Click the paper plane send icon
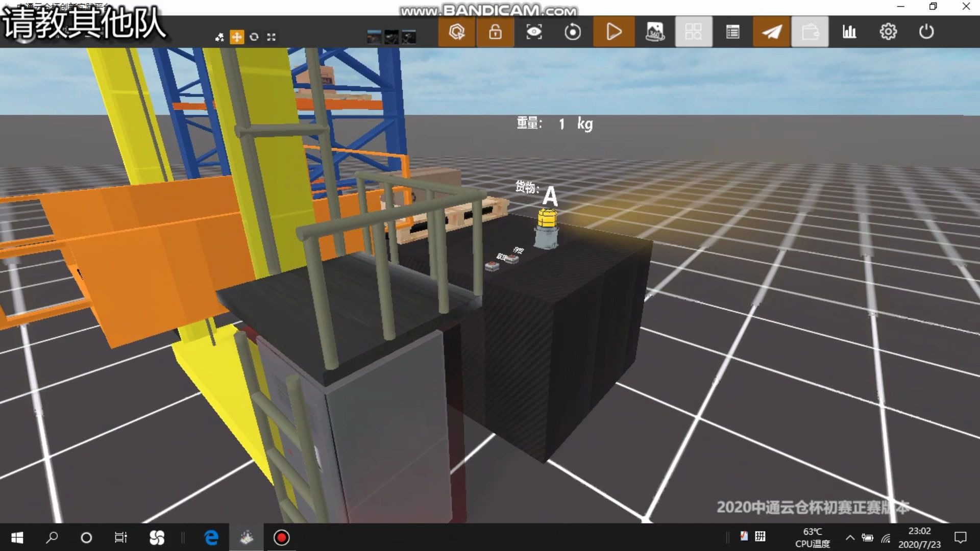The width and height of the screenshot is (980, 551). click(771, 32)
